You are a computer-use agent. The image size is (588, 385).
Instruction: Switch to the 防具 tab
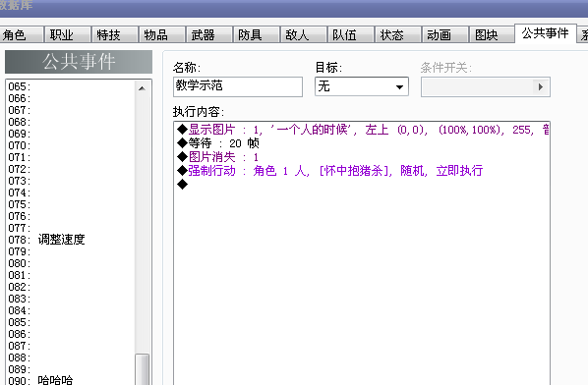(x=257, y=34)
